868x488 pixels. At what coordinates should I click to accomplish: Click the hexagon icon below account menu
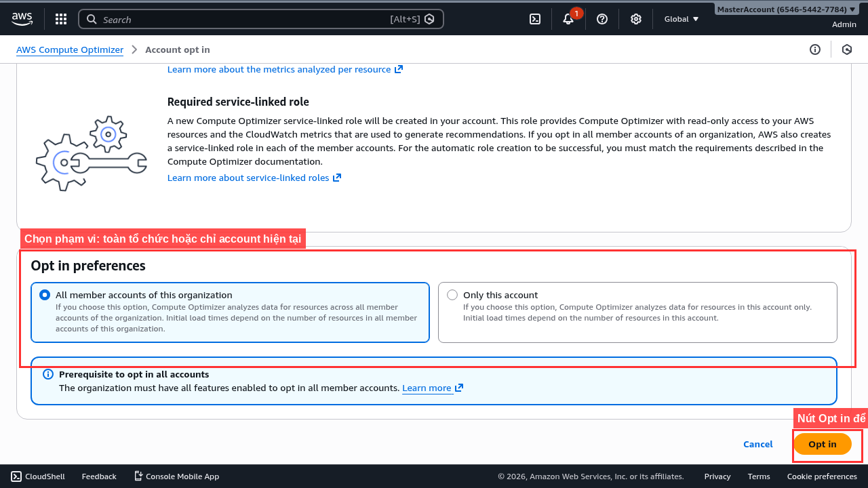pos(847,49)
